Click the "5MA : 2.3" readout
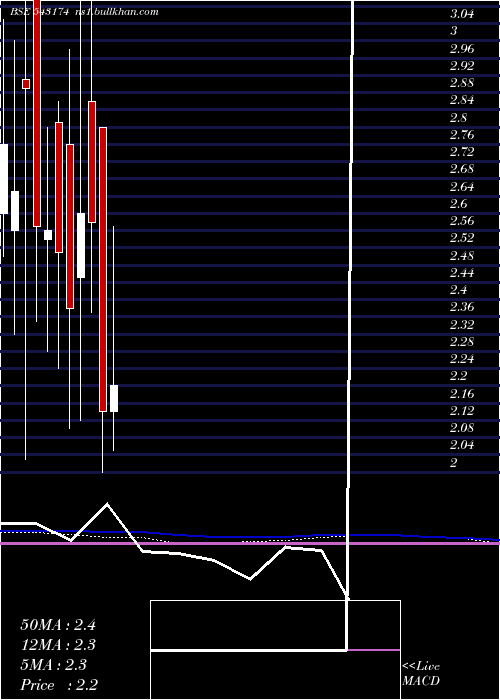The height and width of the screenshot is (700, 500). pos(54,665)
